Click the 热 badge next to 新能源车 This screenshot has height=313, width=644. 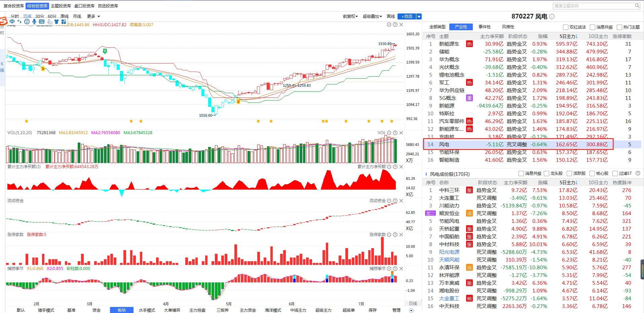(469, 44)
